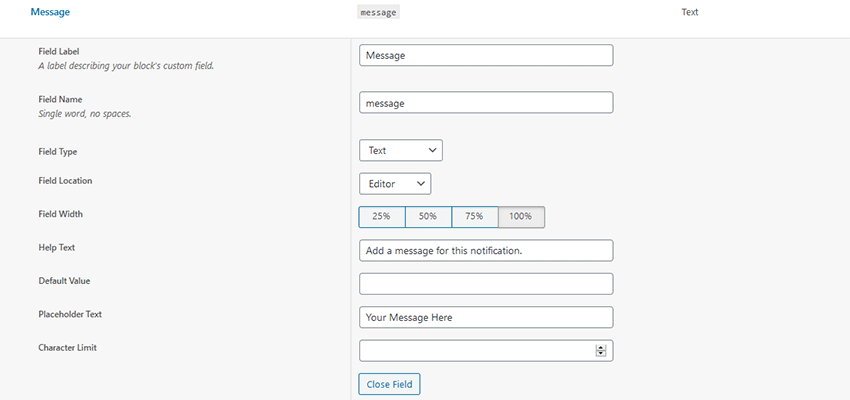Click the message slug in header row
Viewport: 850px width, 400px height.
point(378,12)
